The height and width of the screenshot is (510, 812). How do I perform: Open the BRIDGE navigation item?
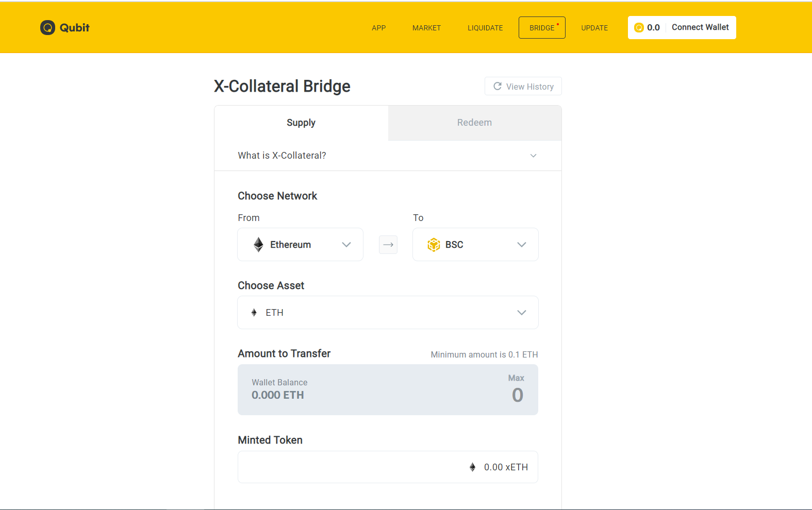click(x=542, y=28)
